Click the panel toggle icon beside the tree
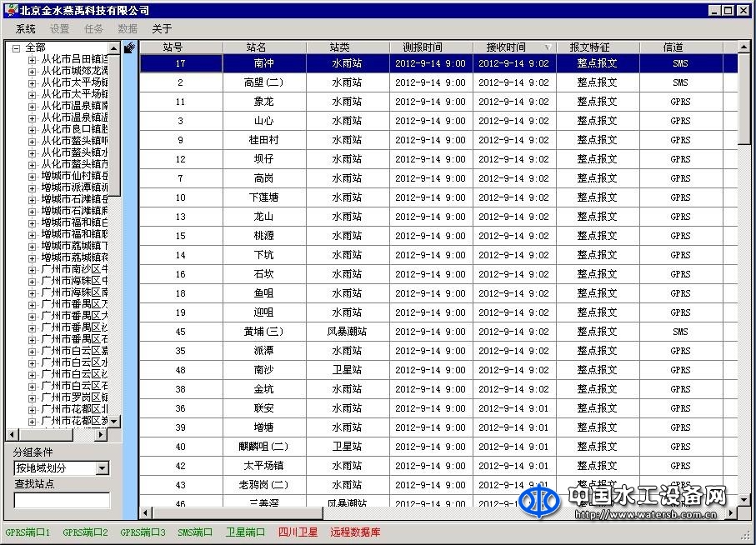The image size is (756, 545). (129, 48)
